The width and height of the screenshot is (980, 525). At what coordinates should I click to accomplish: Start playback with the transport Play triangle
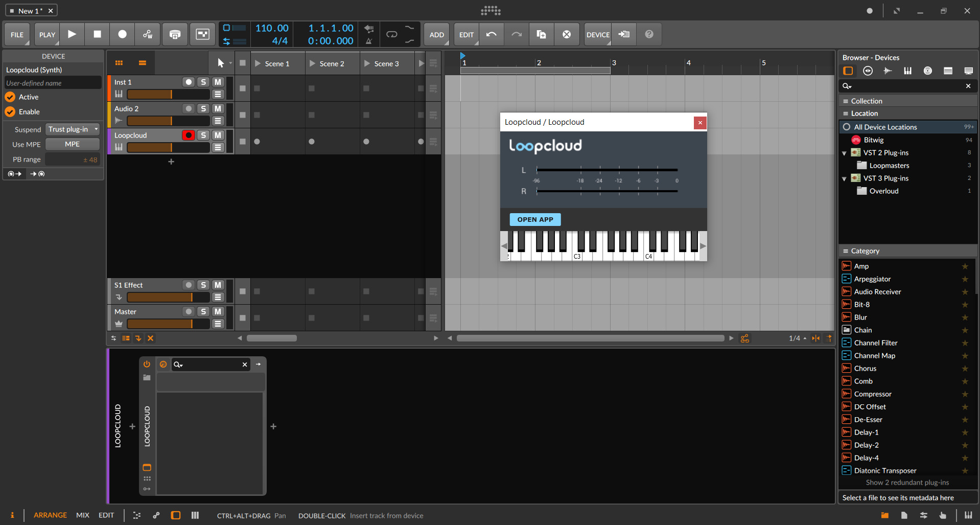tap(72, 34)
